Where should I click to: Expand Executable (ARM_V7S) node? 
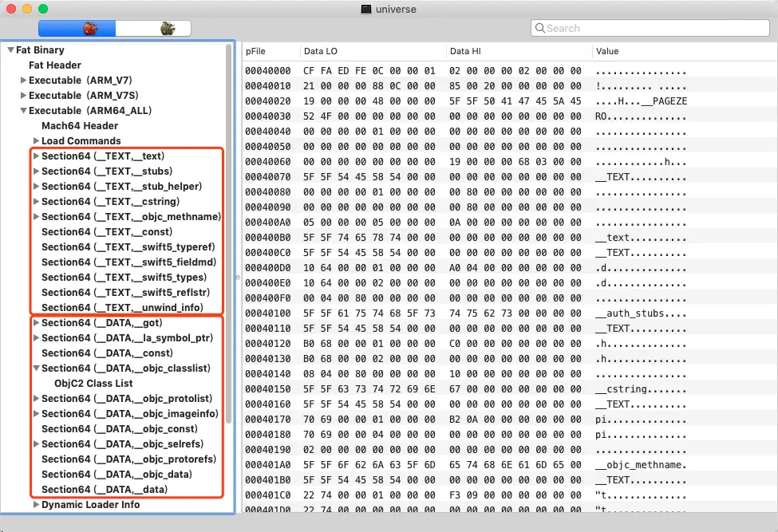[x=23, y=95]
